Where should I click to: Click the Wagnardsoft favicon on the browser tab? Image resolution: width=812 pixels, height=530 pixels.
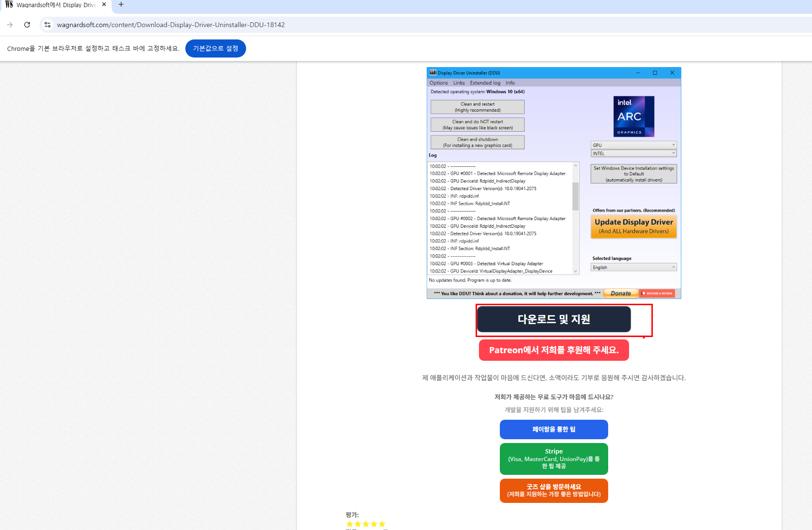click(x=9, y=5)
